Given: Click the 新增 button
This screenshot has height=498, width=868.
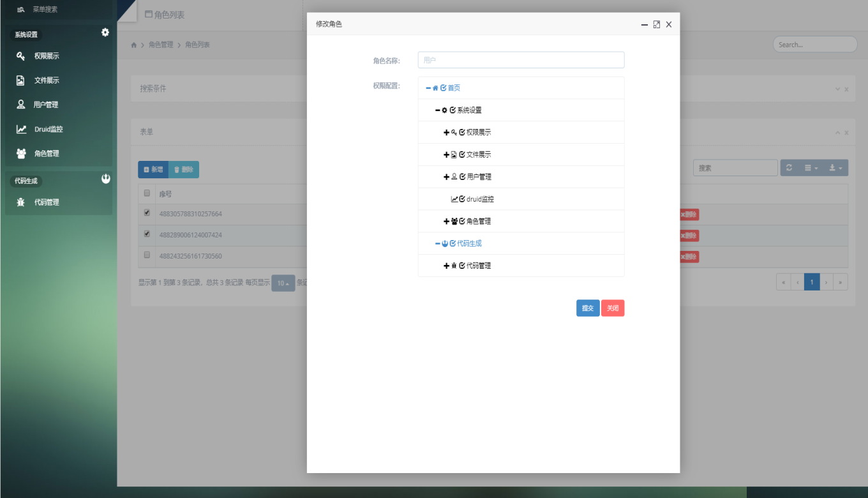Looking at the screenshot, I should (153, 170).
